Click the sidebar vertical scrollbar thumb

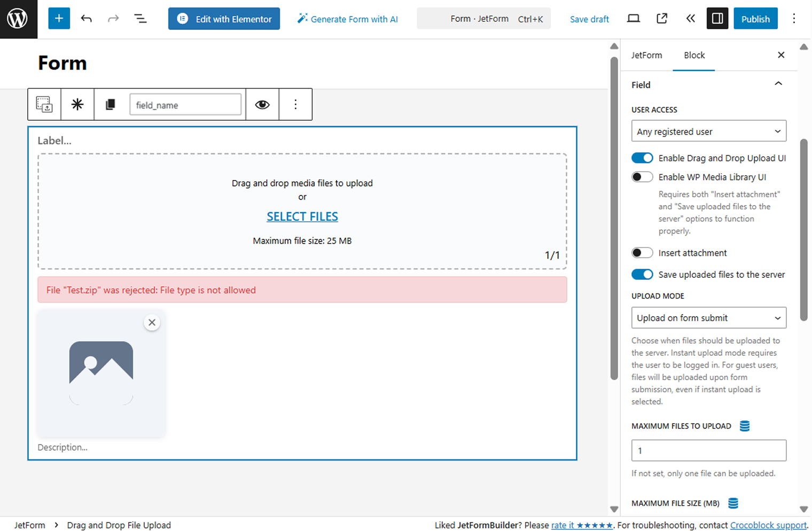tap(804, 230)
